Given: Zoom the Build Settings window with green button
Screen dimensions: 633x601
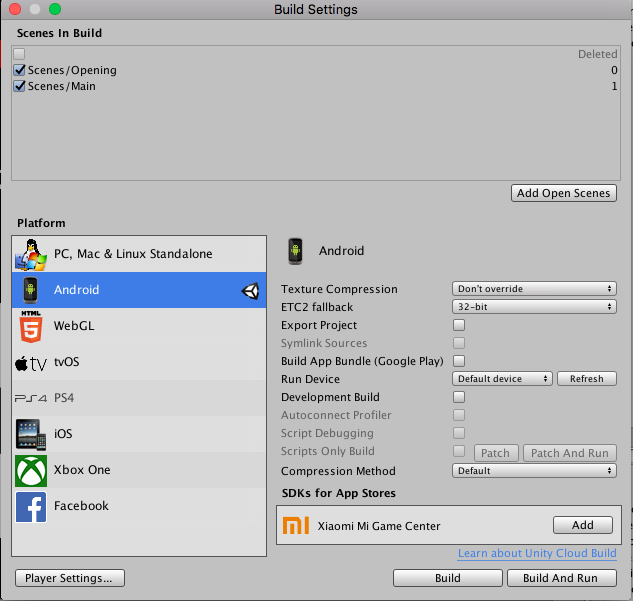Looking at the screenshot, I should click(55, 9).
